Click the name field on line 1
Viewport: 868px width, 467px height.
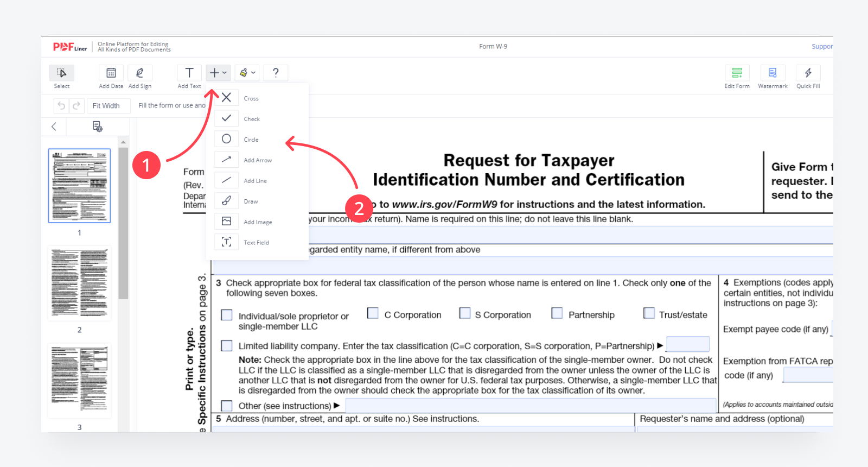(571, 235)
